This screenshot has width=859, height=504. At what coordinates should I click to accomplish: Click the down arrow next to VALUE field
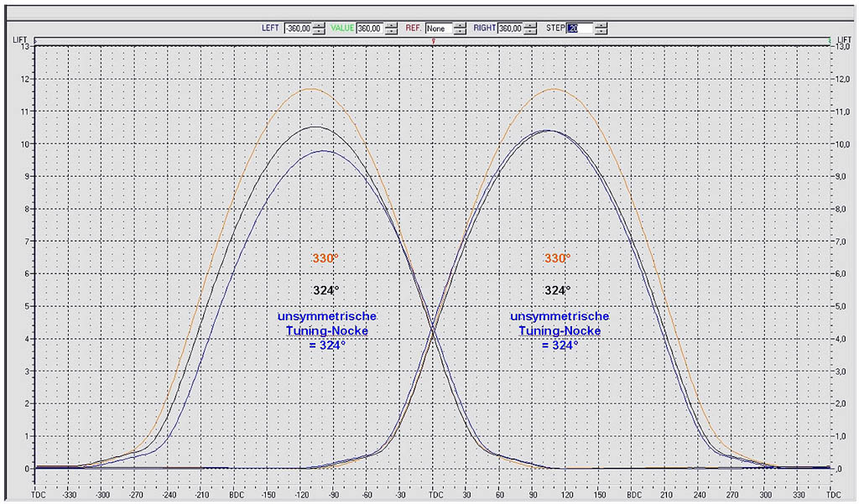[x=391, y=31]
